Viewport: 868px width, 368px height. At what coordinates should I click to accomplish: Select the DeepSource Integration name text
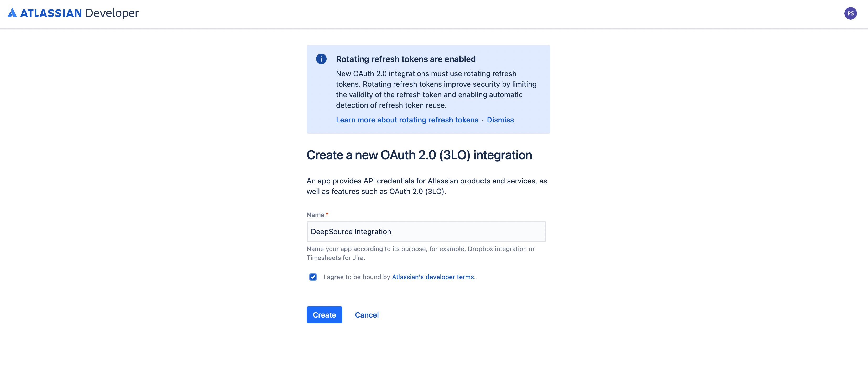351,231
